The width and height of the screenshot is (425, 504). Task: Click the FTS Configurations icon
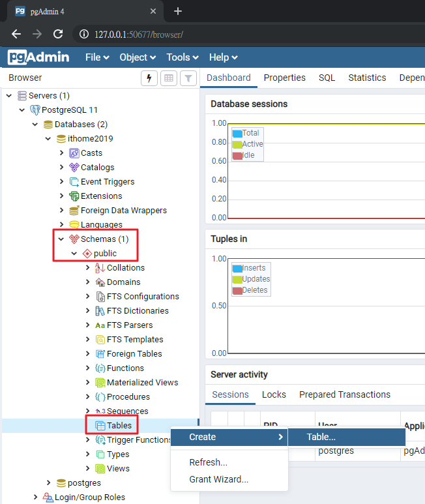pyautogui.click(x=100, y=297)
